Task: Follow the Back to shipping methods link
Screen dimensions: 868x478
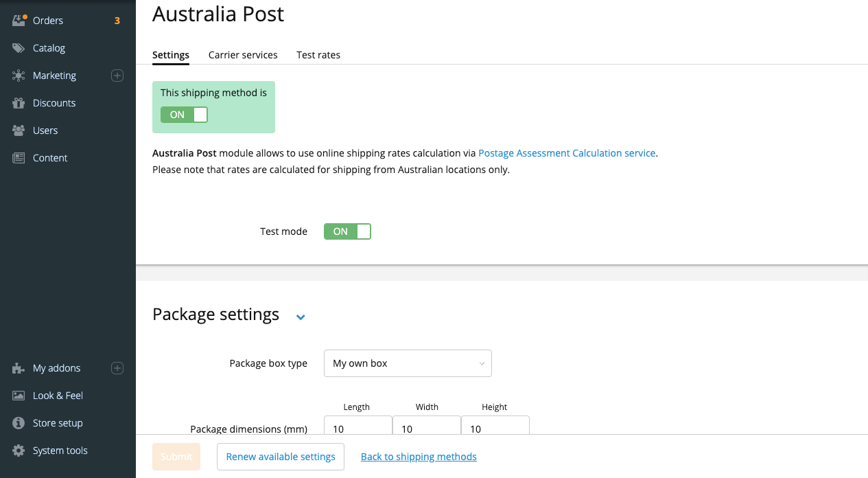Action: pyautogui.click(x=419, y=457)
